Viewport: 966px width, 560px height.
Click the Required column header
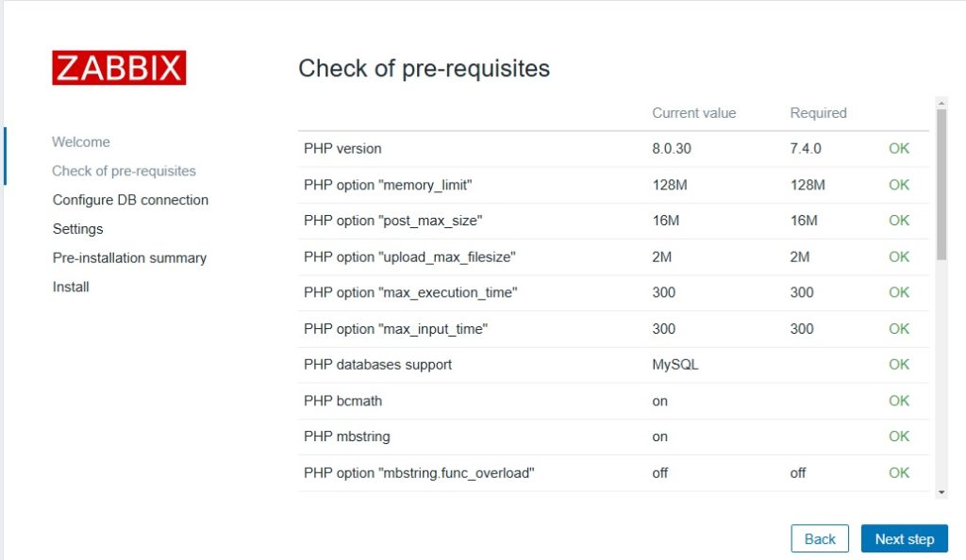818,113
